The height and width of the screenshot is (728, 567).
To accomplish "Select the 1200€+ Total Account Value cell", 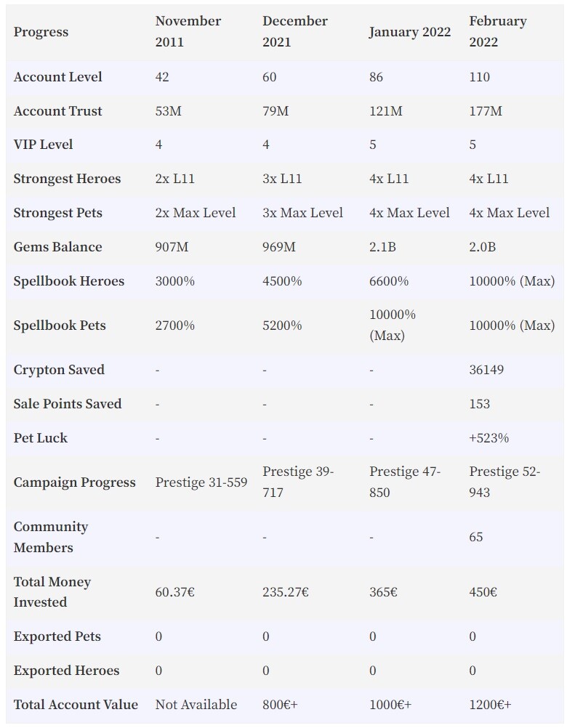I will (490, 704).
